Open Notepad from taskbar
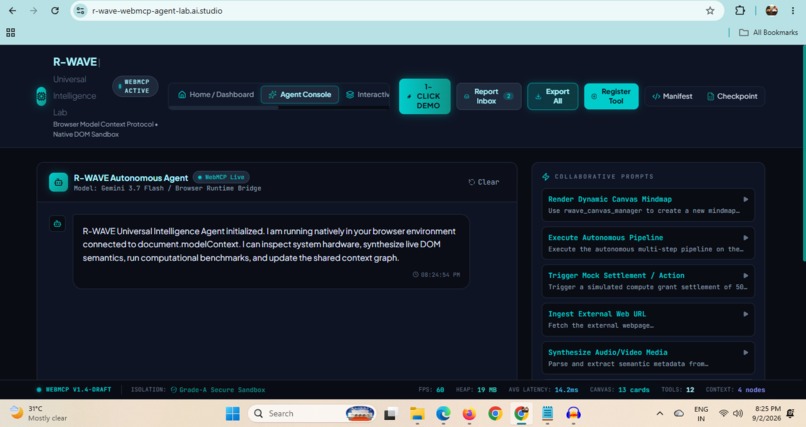This screenshot has width=806, height=427. coord(547,413)
